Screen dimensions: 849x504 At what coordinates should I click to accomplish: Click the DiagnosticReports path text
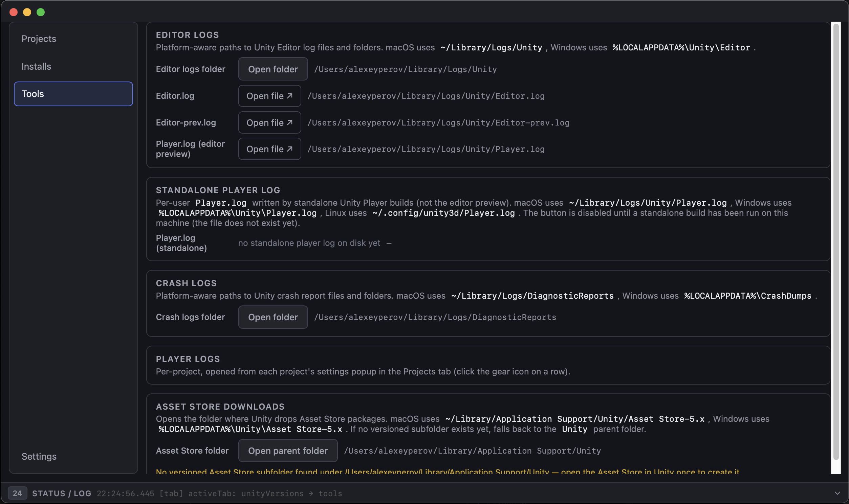click(x=435, y=317)
